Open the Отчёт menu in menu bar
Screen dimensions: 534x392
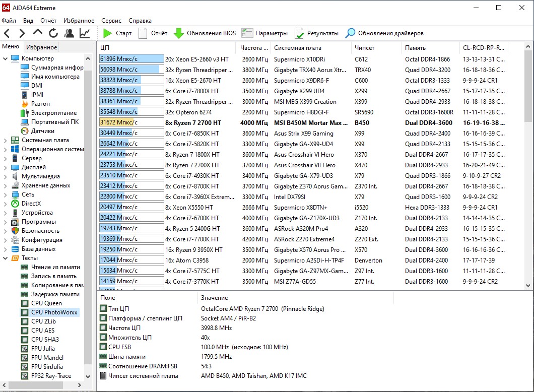pyautogui.click(x=48, y=21)
